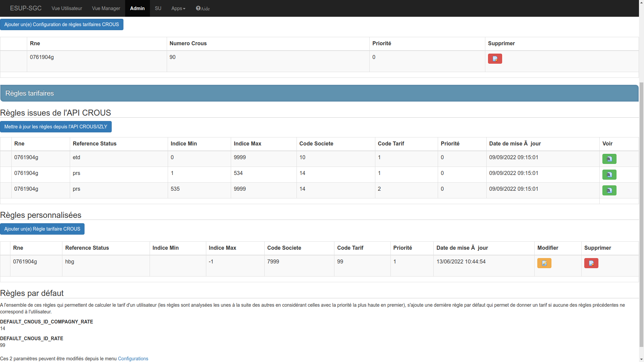Click the Règles tarifaires panel header

pyautogui.click(x=319, y=93)
